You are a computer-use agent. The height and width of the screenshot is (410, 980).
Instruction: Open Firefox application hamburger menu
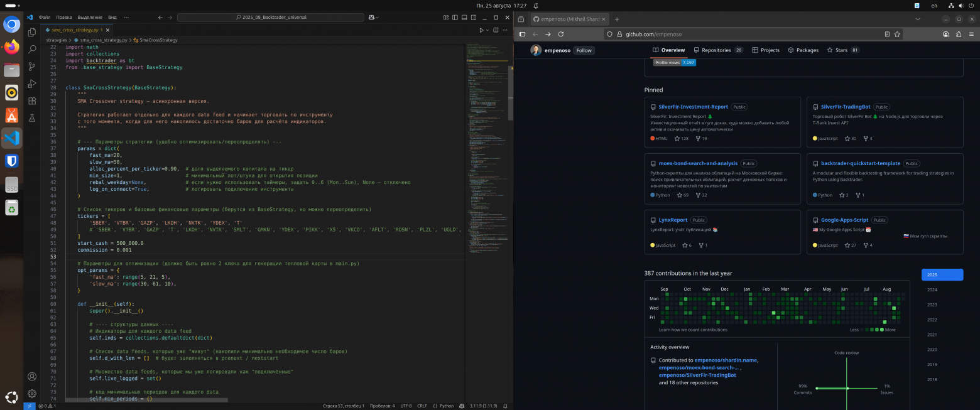pos(972,35)
